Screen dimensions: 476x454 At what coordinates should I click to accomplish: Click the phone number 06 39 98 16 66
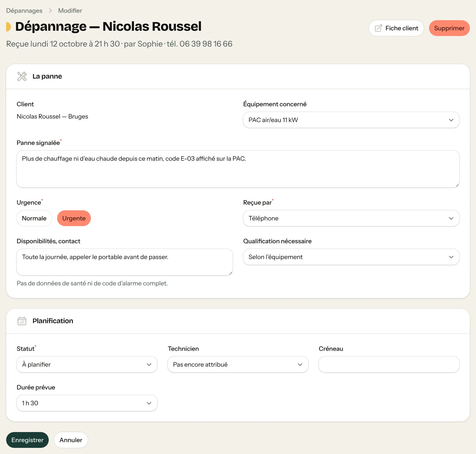tap(206, 44)
